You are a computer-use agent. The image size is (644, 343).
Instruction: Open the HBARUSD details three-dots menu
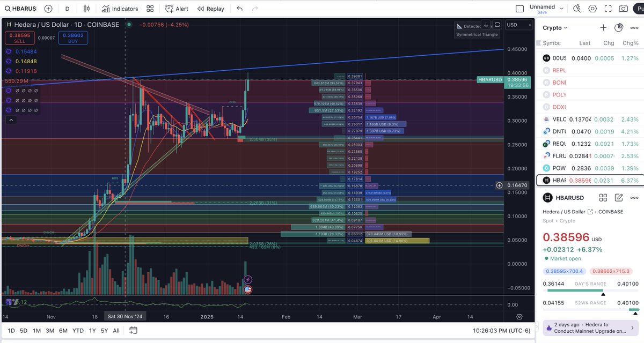click(634, 198)
